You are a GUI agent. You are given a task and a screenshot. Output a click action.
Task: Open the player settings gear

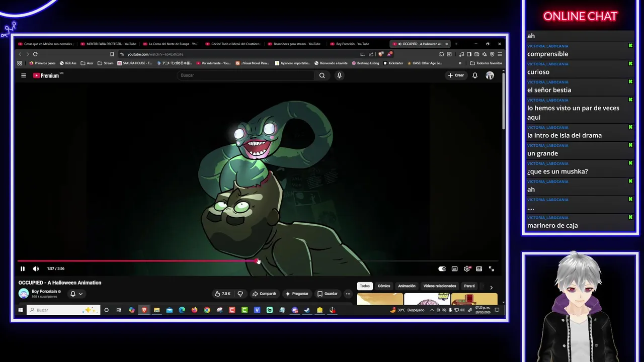[467, 268]
